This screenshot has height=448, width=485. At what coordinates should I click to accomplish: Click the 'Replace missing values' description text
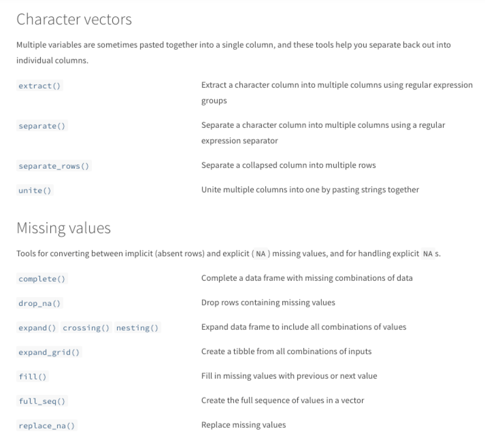[x=243, y=425]
